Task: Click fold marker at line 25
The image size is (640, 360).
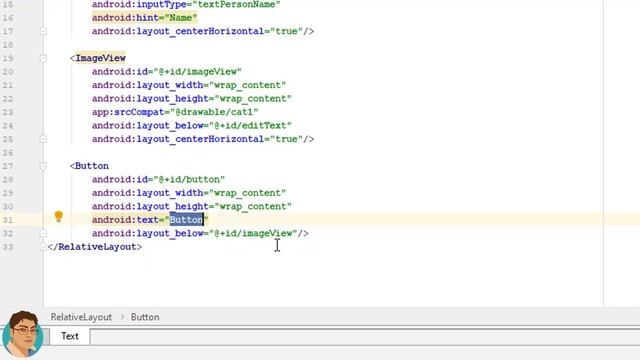Action: [43, 139]
